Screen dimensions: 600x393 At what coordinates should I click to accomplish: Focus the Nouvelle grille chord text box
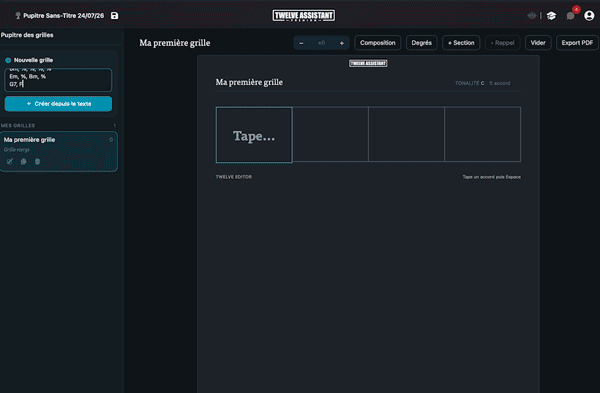(x=58, y=80)
